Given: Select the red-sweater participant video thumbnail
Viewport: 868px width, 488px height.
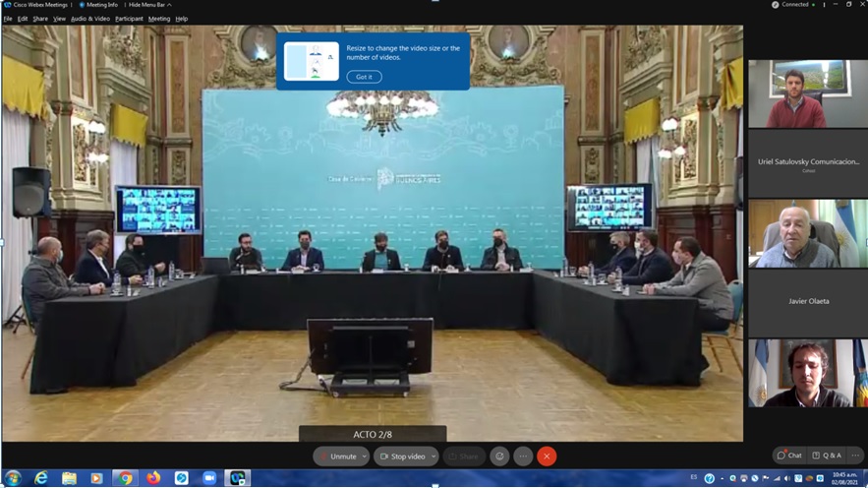Looking at the screenshot, I should coord(808,94).
